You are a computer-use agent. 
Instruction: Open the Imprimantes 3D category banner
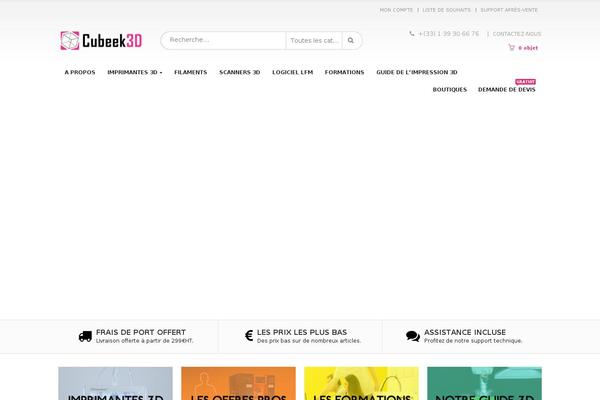tap(115, 384)
